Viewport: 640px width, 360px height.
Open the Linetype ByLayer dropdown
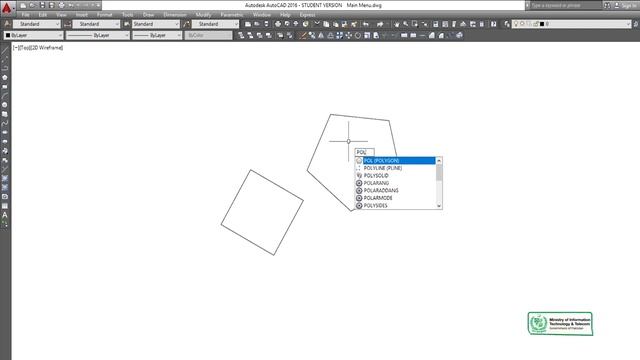click(98, 36)
